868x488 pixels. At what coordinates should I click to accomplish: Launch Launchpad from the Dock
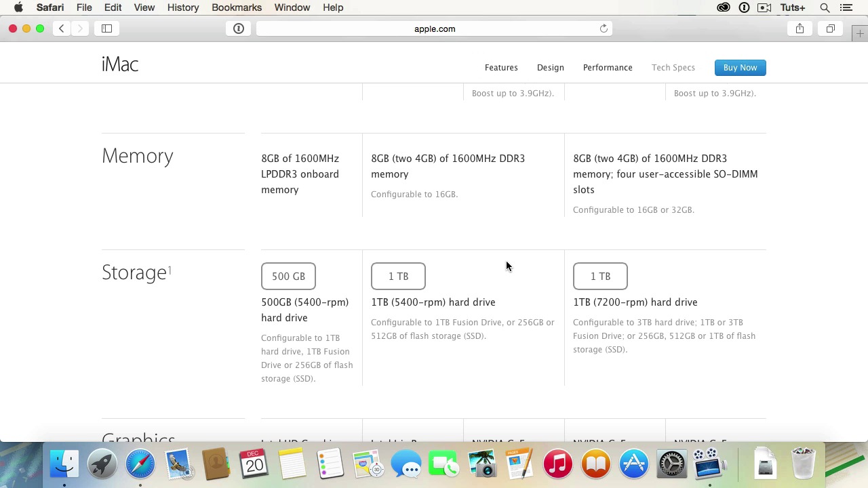[102, 464]
